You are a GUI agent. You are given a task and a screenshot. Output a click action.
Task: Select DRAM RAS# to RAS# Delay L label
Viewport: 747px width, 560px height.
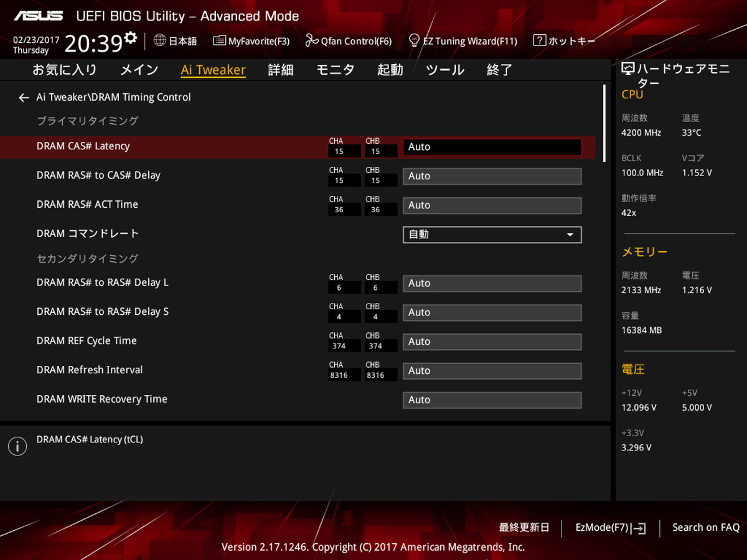[103, 282]
